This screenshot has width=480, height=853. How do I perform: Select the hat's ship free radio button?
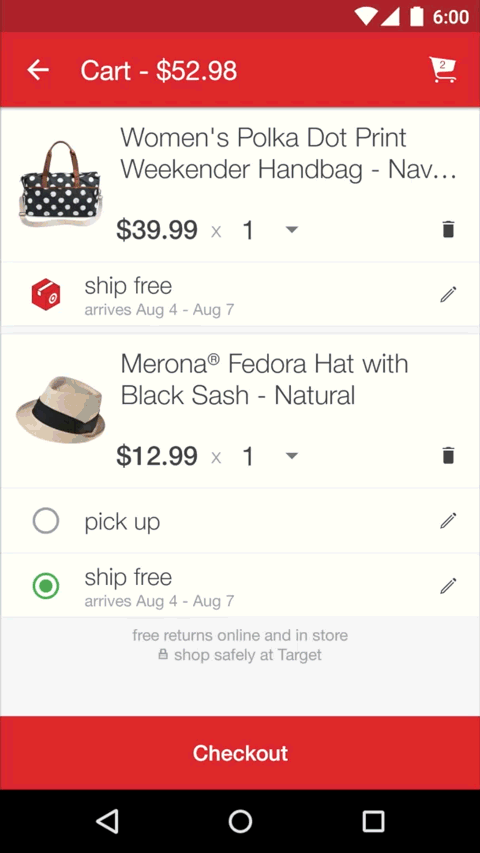46,586
